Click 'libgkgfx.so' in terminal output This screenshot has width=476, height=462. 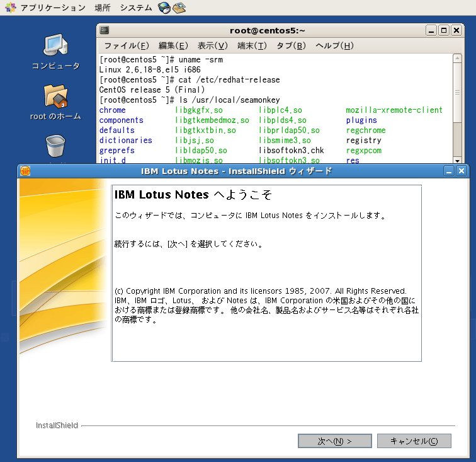tap(199, 110)
